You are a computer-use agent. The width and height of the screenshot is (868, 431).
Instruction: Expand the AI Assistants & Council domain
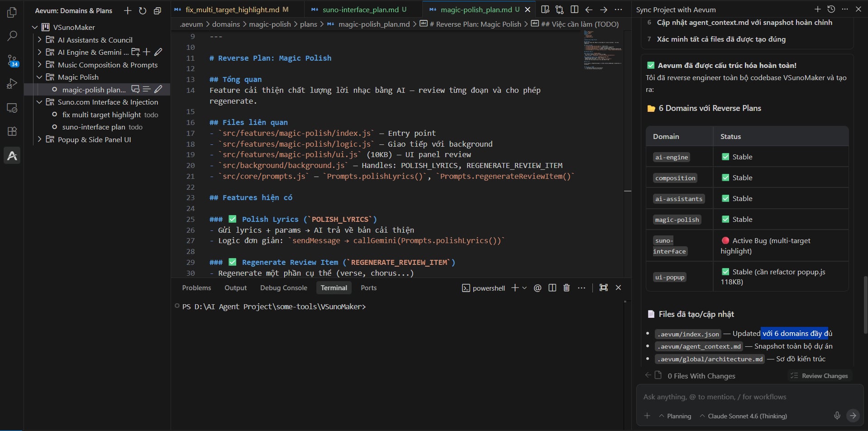point(39,40)
